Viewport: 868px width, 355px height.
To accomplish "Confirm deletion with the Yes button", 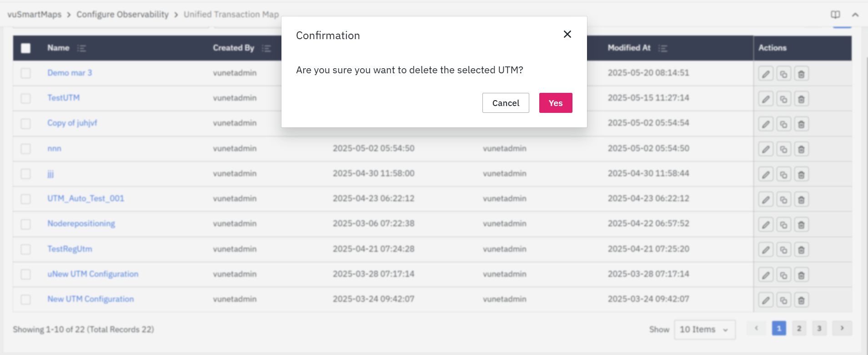I will click(555, 103).
